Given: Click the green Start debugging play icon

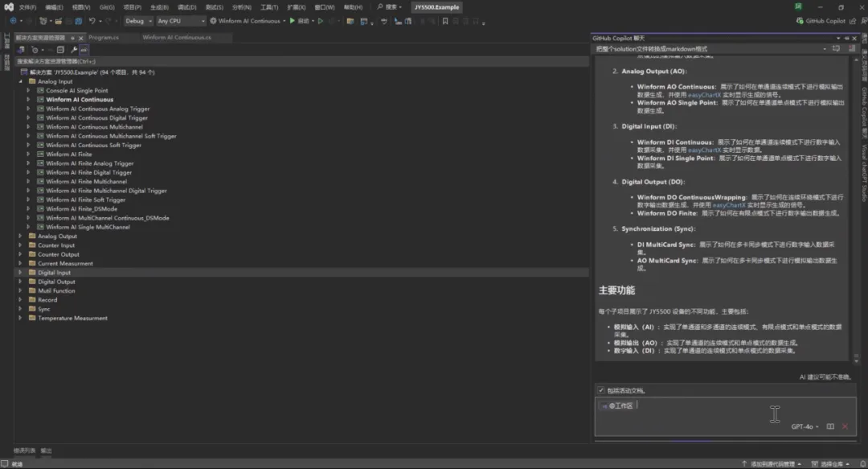Looking at the screenshot, I should click(x=293, y=21).
